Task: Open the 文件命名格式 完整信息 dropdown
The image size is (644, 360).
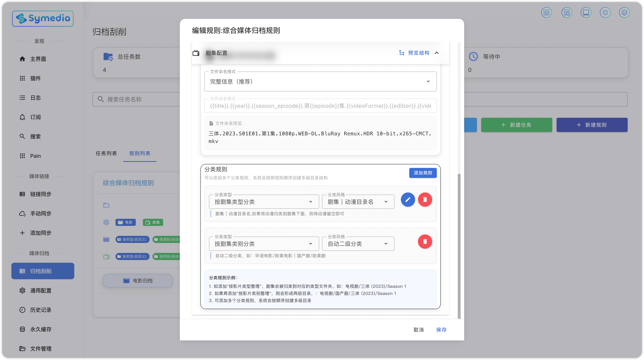Action: [x=320, y=82]
